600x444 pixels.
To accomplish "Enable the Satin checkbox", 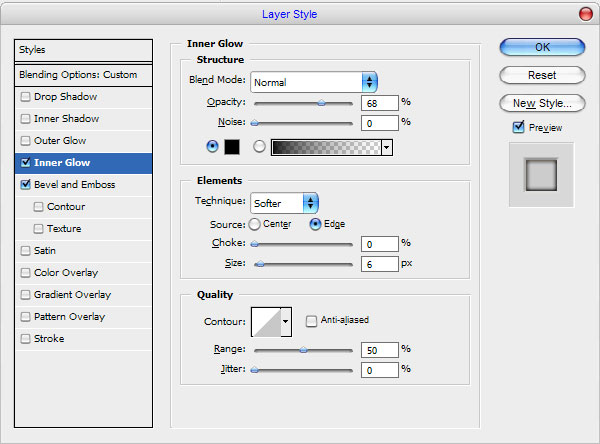I will 25,251.
